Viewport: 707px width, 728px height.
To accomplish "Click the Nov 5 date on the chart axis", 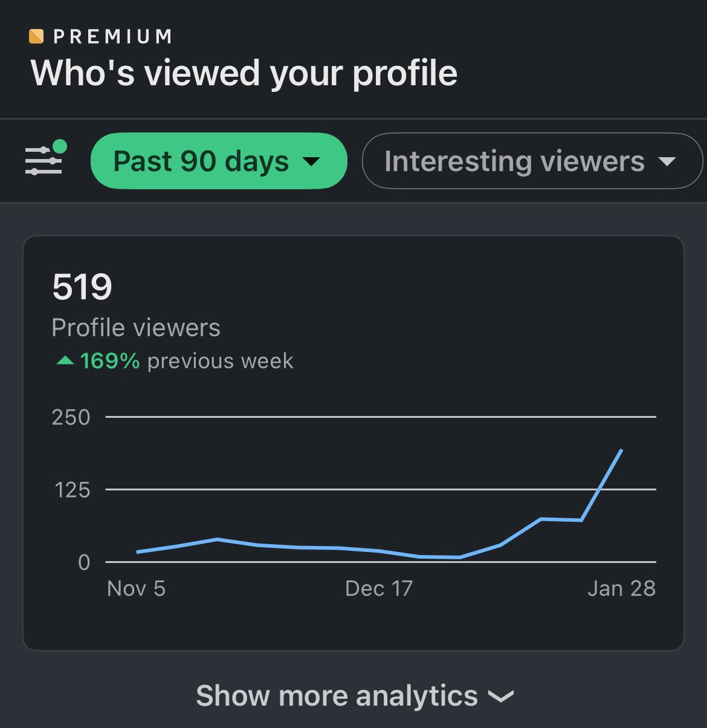I will pos(136,588).
